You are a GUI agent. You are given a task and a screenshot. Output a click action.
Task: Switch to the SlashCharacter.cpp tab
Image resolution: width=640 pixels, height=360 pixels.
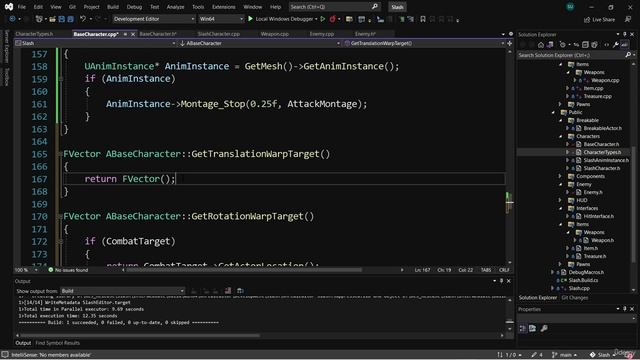[219, 34]
